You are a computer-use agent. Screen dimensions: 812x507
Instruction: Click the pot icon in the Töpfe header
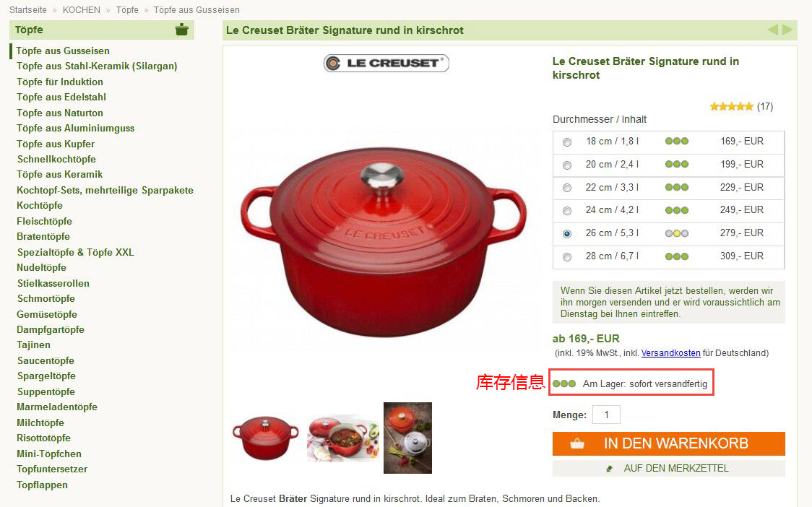pyautogui.click(x=182, y=30)
